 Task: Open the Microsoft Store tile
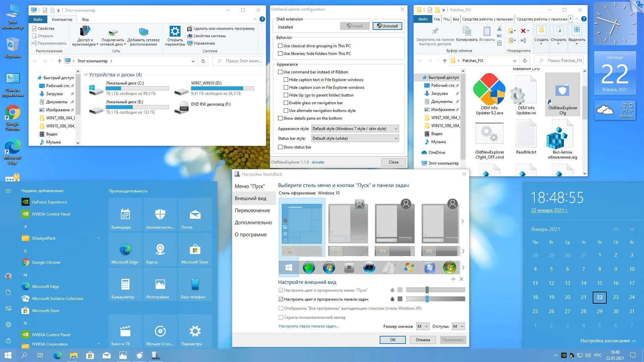pyautogui.click(x=195, y=249)
